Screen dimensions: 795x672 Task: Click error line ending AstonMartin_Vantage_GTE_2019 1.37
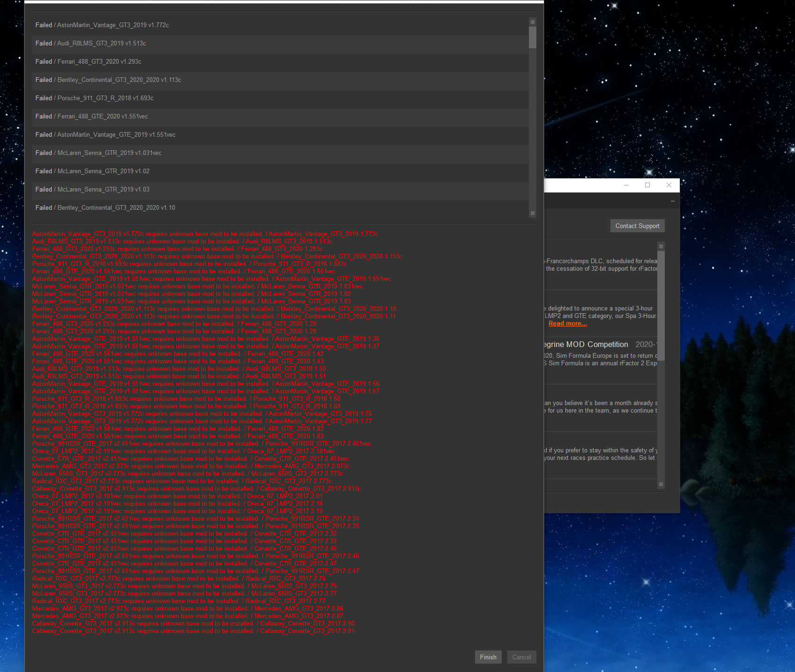pyautogui.click(x=206, y=347)
